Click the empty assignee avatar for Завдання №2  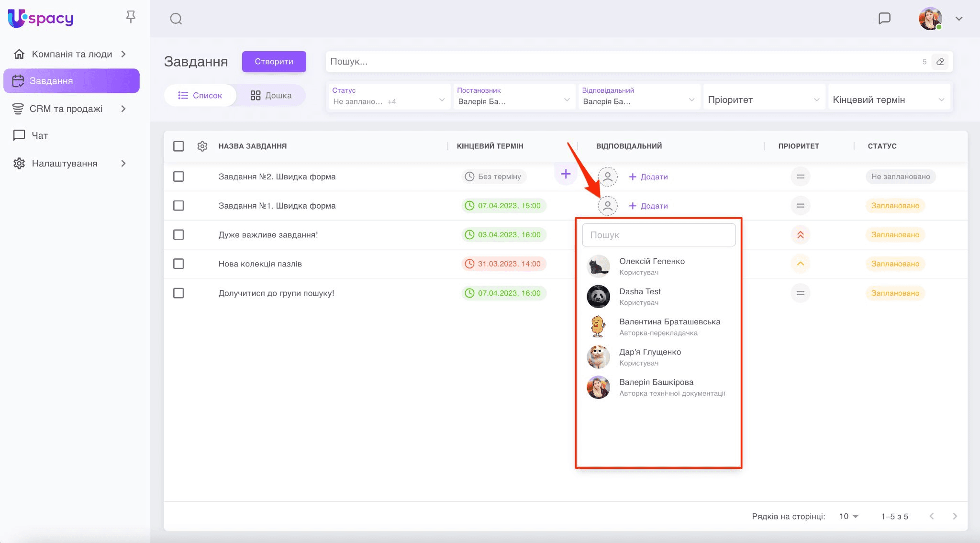[x=608, y=177]
